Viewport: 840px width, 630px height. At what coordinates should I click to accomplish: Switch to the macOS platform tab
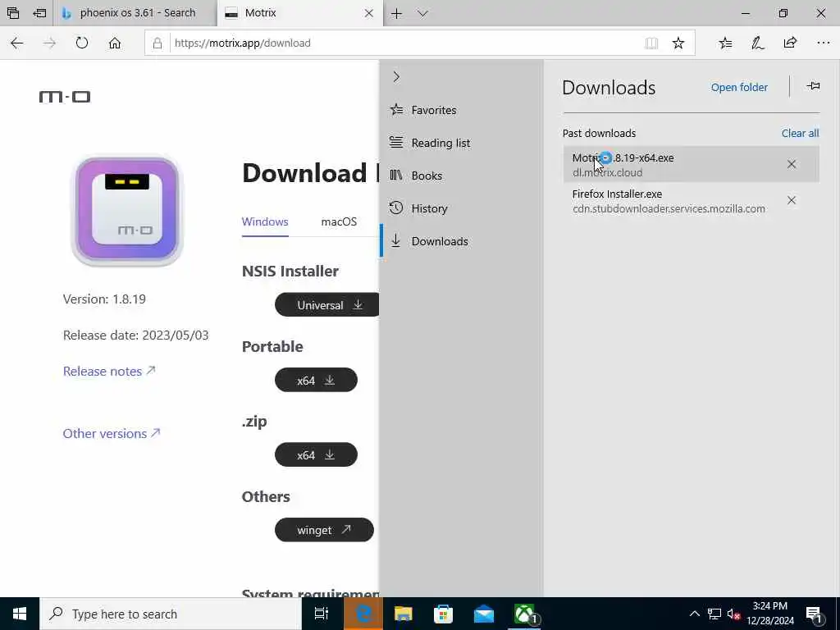(x=339, y=221)
